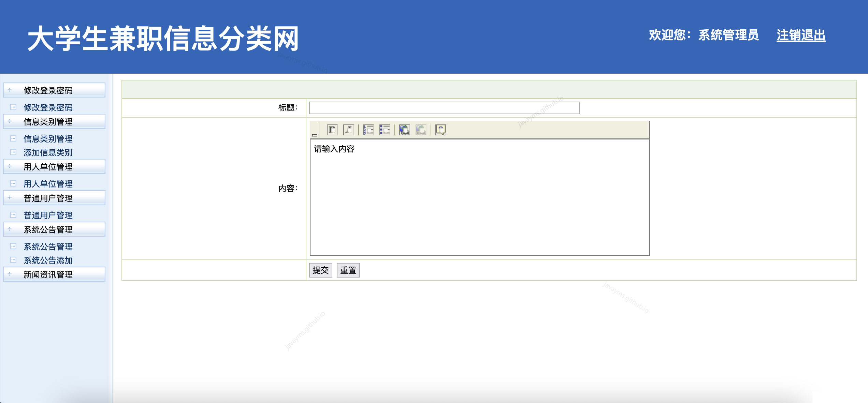Insert a bulleted list in the content editor
The image size is (868, 403).
384,130
